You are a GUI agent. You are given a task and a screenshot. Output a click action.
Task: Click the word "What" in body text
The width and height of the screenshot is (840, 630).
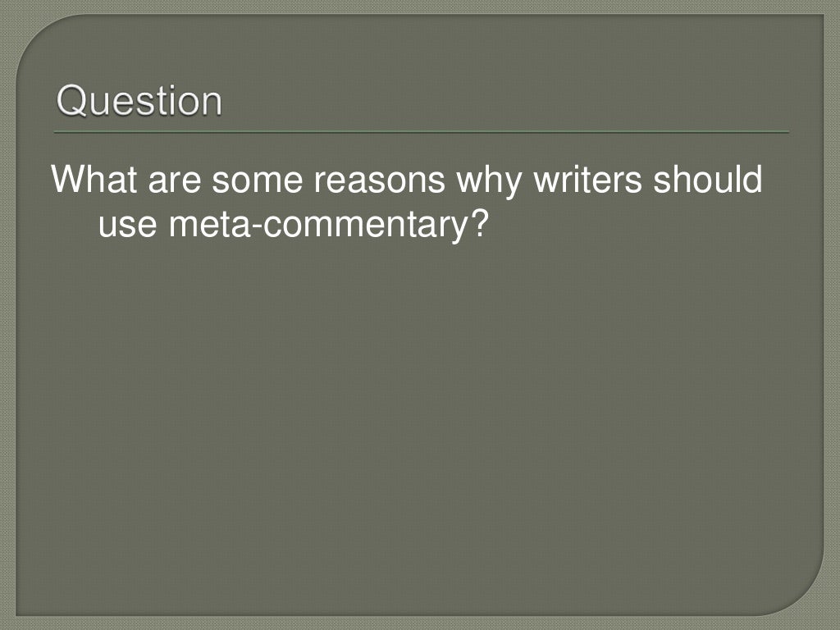pos(94,180)
